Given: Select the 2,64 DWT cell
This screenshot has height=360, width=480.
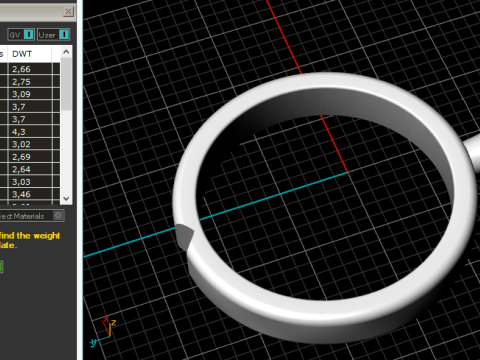Looking at the screenshot, I should (30, 169).
